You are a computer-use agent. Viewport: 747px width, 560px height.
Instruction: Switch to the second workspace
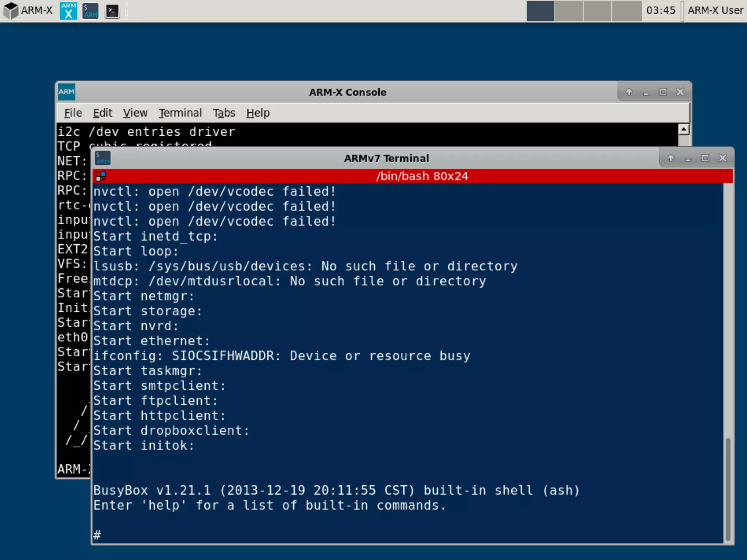[x=569, y=11]
